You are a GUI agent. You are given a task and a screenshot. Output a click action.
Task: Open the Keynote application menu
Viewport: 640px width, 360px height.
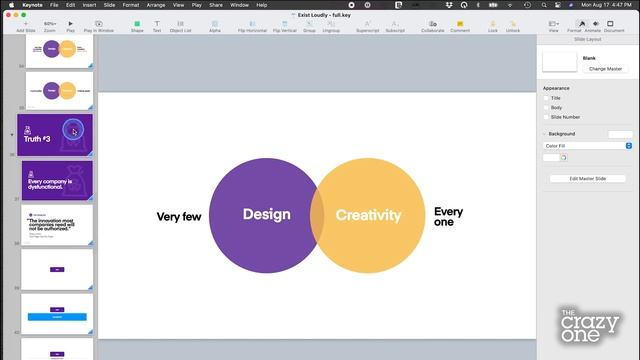(32, 5)
